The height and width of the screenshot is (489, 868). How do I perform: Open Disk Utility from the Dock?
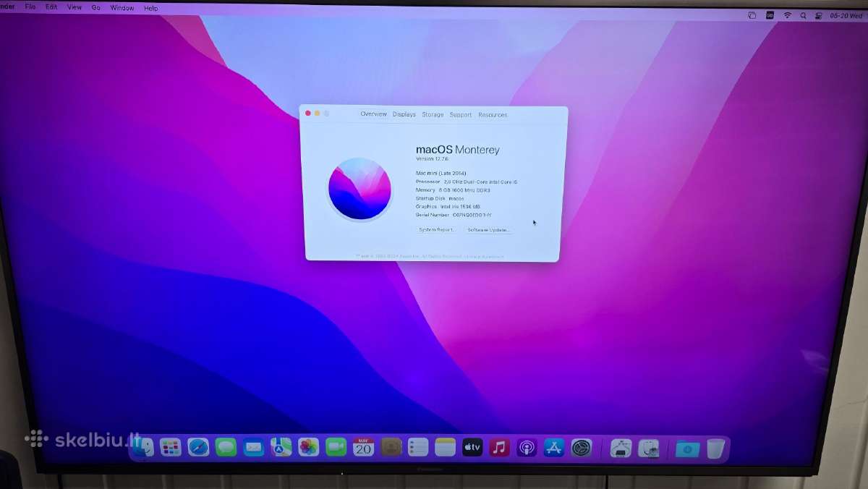click(x=649, y=448)
